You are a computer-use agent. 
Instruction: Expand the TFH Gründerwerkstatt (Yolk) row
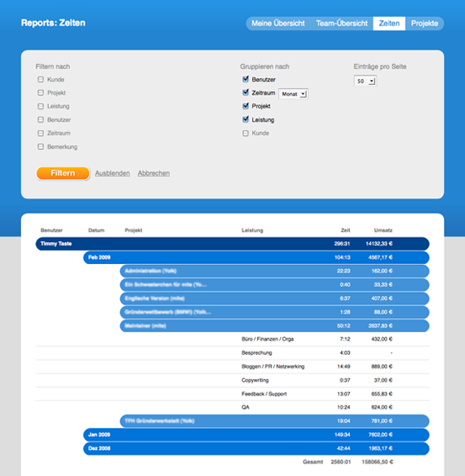tap(275, 421)
